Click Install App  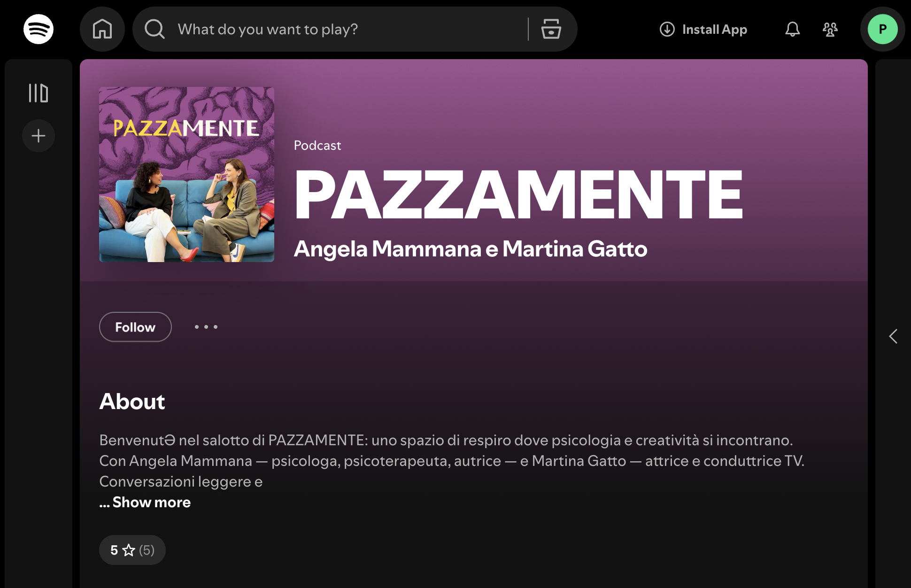pyautogui.click(x=703, y=29)
